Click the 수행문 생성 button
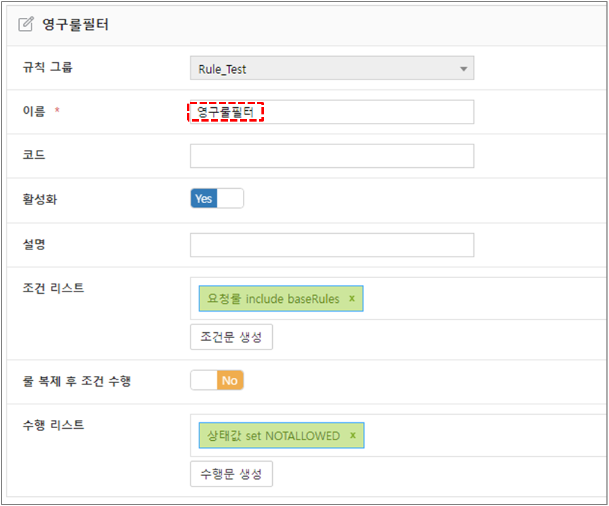The height and width of the screenshot is (506, 609). [231, 474]
